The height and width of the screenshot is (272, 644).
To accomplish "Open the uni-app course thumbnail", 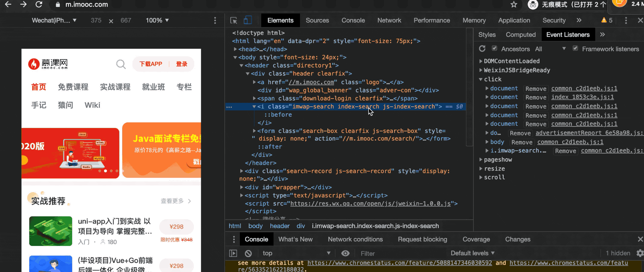I will pyautogui.click(x=51, y=231).
